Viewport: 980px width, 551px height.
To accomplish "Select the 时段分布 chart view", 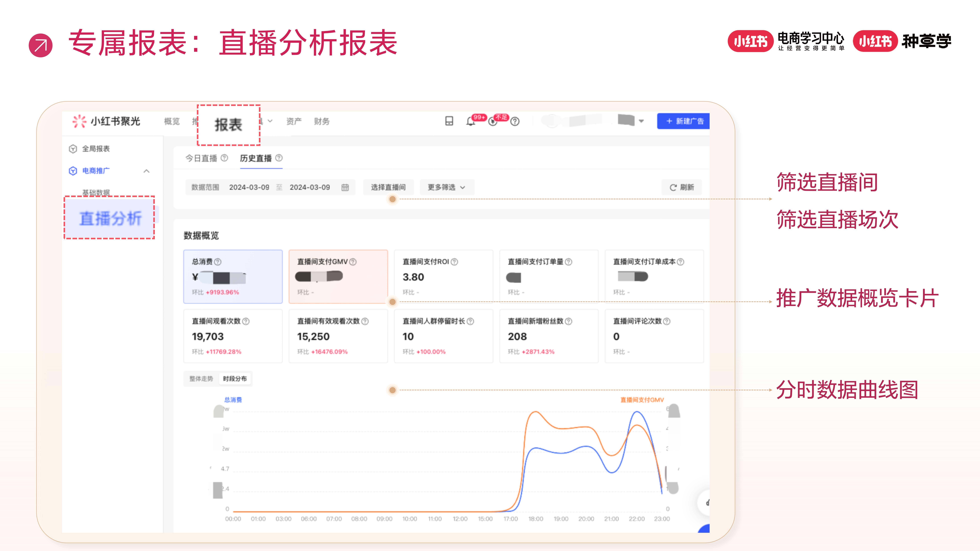I will (235, 379).
